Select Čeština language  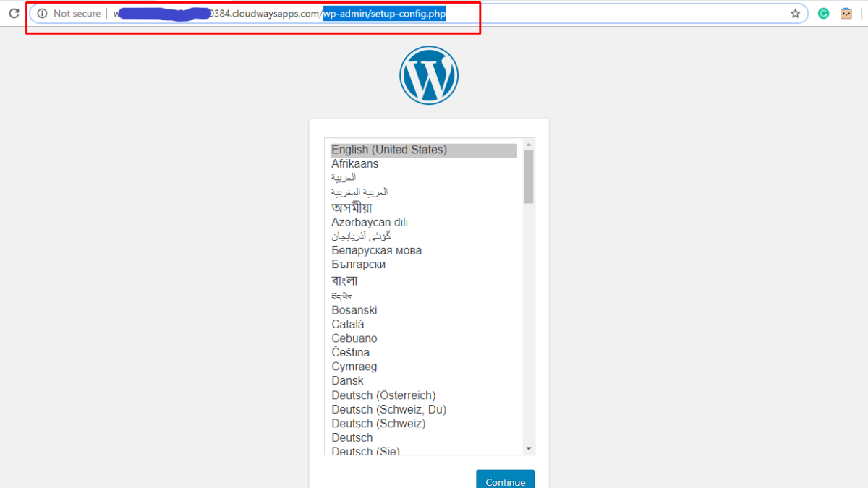click(424, 353)
